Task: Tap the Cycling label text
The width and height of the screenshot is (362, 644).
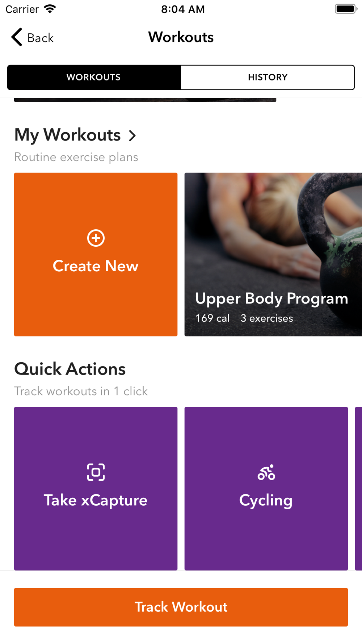Action: tap(266, 500)
